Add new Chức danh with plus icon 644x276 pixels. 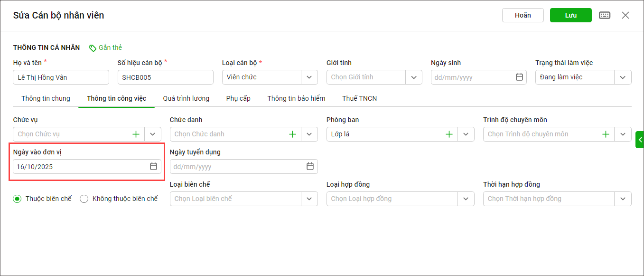tap(292, 134)
